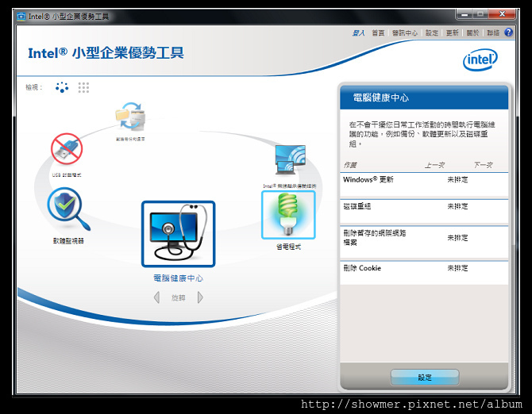Select the Intel wireless display icon

(290, 160)
